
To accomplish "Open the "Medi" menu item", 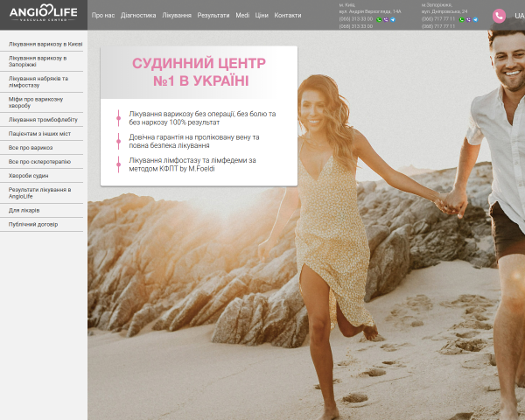I will click(242, 16).
